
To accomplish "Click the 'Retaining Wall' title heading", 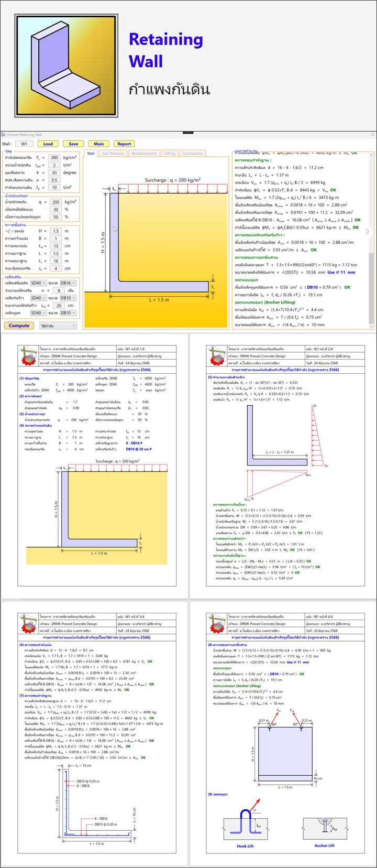I will (x=166, y=50).
